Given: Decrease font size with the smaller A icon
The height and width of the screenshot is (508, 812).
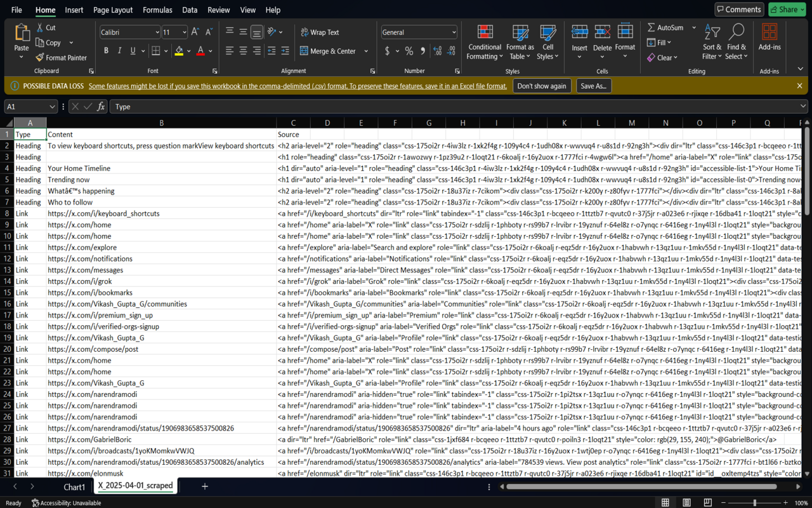Looking at the screenshot, I should tap(209, 32).
